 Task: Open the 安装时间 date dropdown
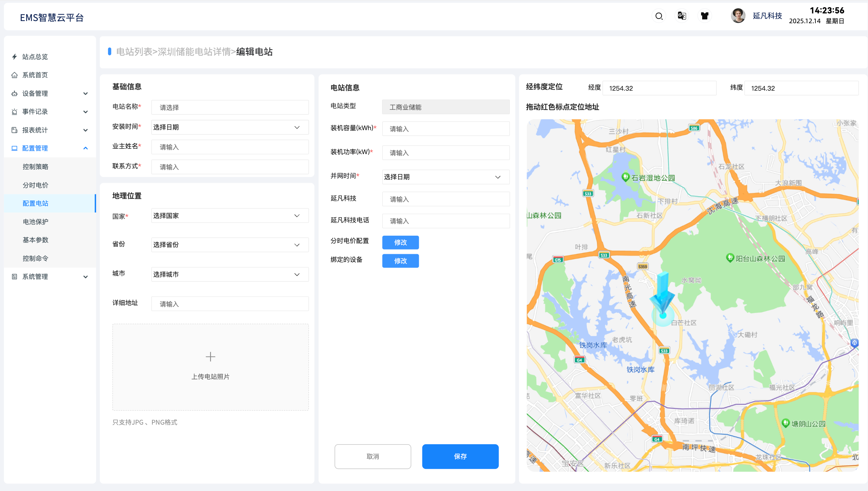(x=230, y=127)
